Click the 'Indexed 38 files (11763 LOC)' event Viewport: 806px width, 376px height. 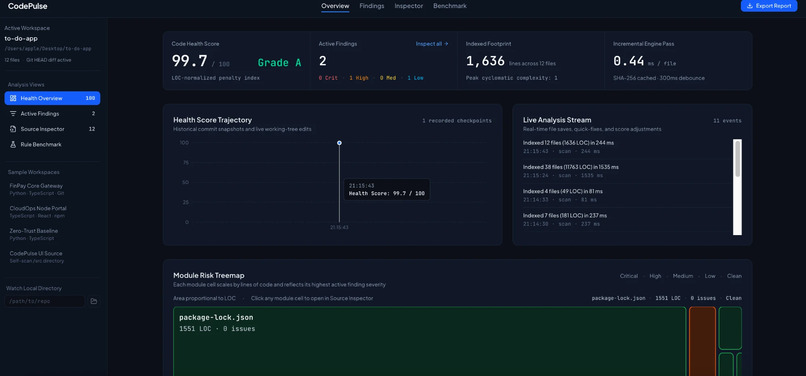click(571, 167)
